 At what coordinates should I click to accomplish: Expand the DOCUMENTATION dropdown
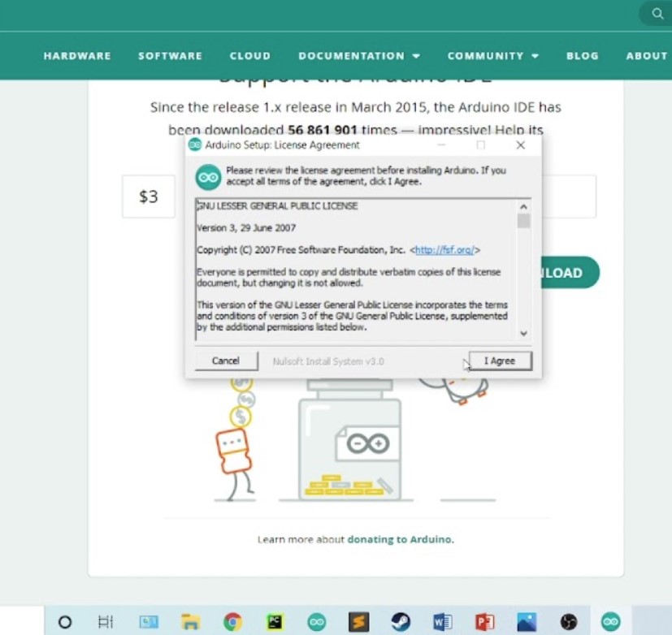click(359, 56)
